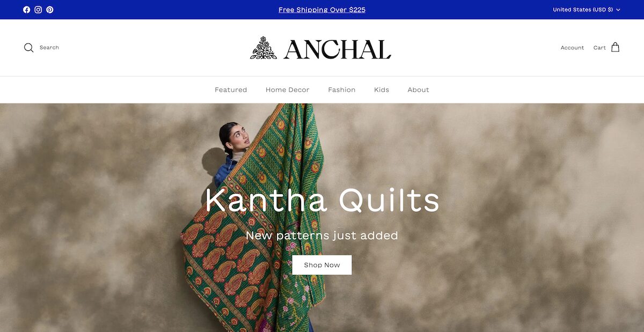
Task: Follow the Free Shipping Over $225 link
Action: (322, 10)
